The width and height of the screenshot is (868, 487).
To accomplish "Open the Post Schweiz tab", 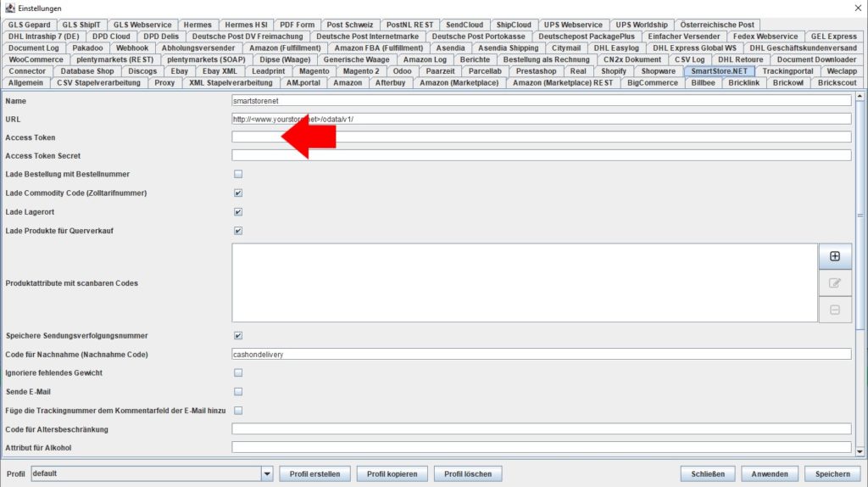I will coord(349,25).
